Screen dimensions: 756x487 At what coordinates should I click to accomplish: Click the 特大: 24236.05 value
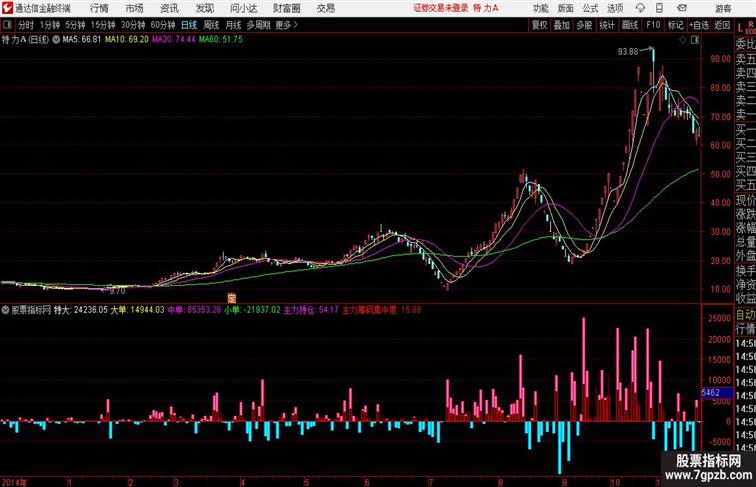pyautogui.click(x=81, y=310)
